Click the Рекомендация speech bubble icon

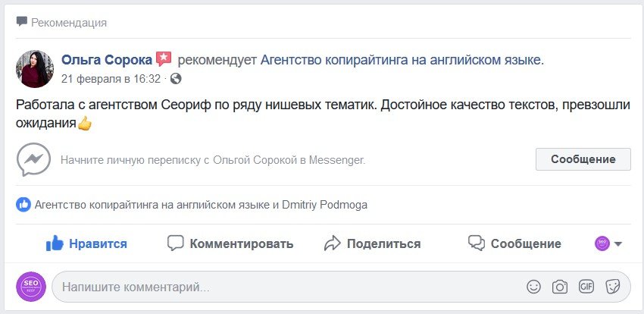[22, 22]
